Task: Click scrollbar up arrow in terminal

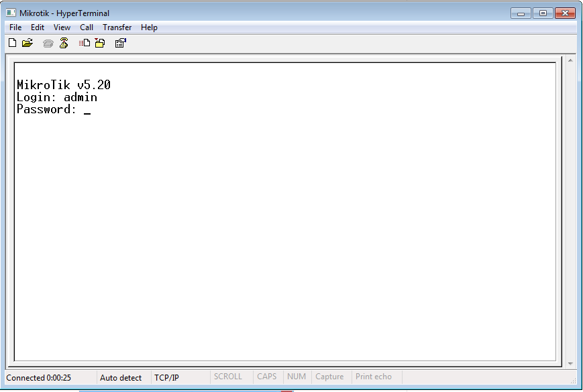Action: [x=570, y=60]
